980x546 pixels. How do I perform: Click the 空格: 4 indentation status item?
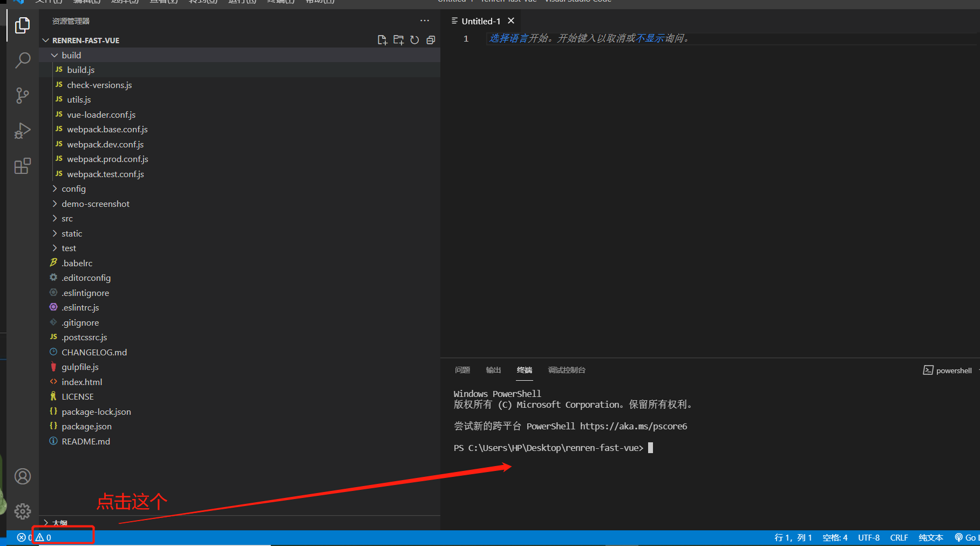(x=835, y=538)
